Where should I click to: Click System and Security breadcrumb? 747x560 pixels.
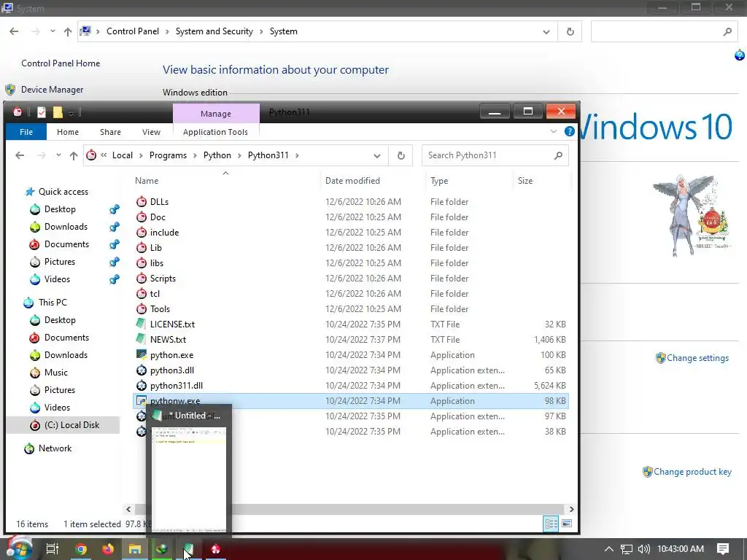(214, 31)
